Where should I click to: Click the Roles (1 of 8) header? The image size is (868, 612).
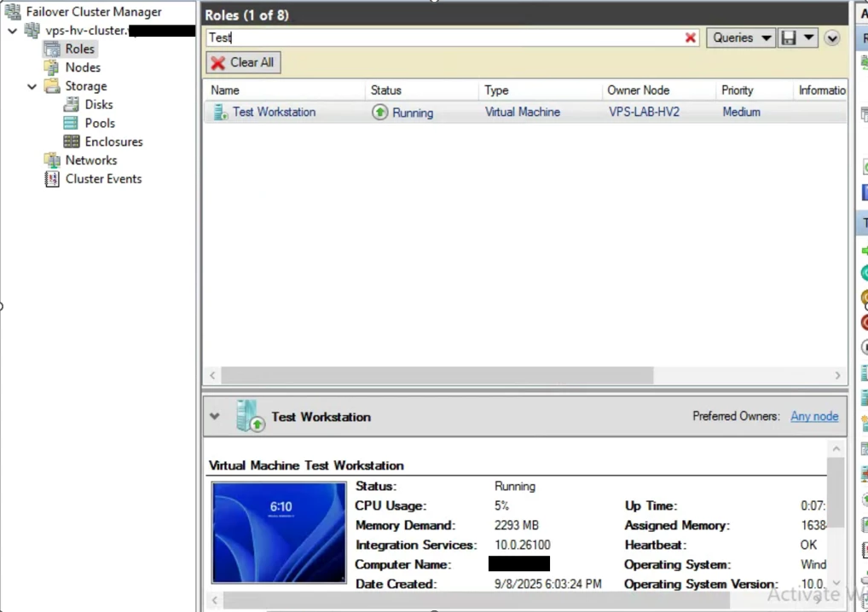[x=247, y=15]
